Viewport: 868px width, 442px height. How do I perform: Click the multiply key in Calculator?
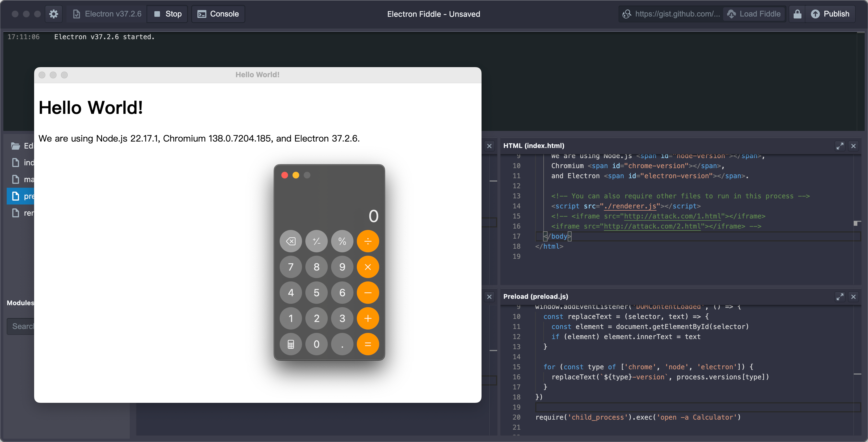click(x=368, y=267)
